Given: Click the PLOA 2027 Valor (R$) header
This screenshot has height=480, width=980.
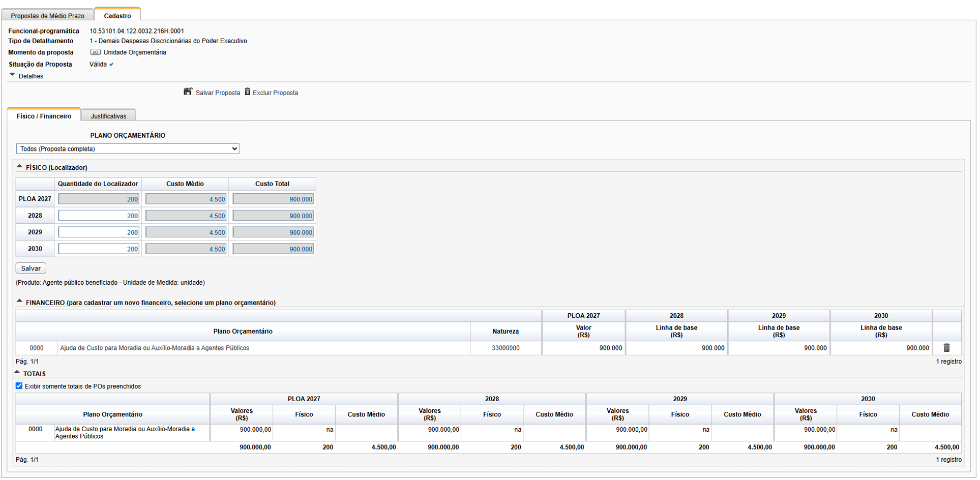Looking at the screenshot, I should click(583, 332).
